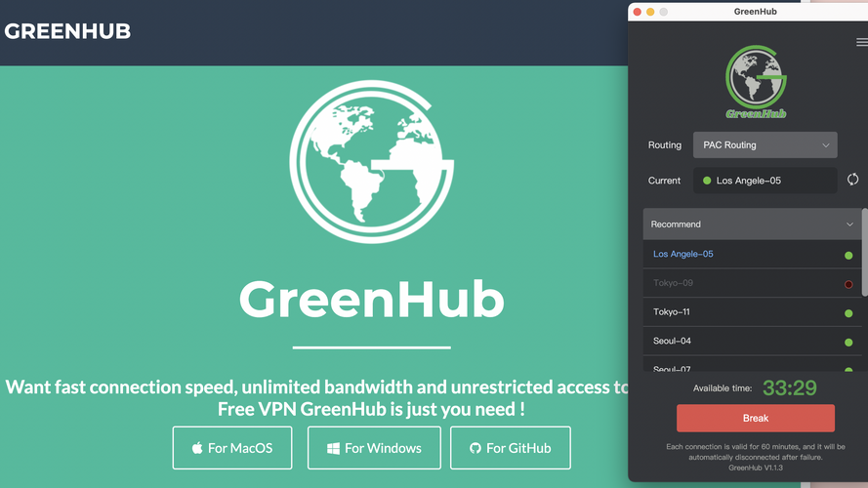Screen dimensions: 868x488
Task: Download GreenHub For MacOS
Action: coord(232,448)
